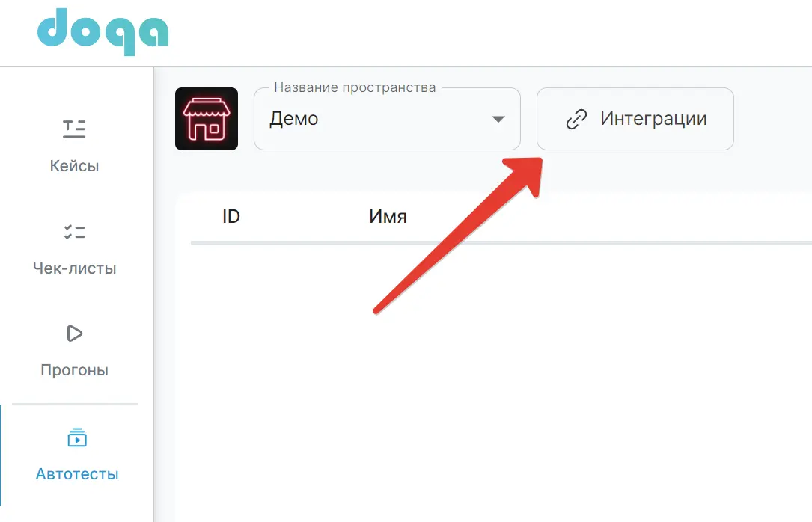This screenshot has width=812, height=522.
Task: Click the chain link icon inside Интеграции
Action: pyautogui.click(x=576, y=118)
